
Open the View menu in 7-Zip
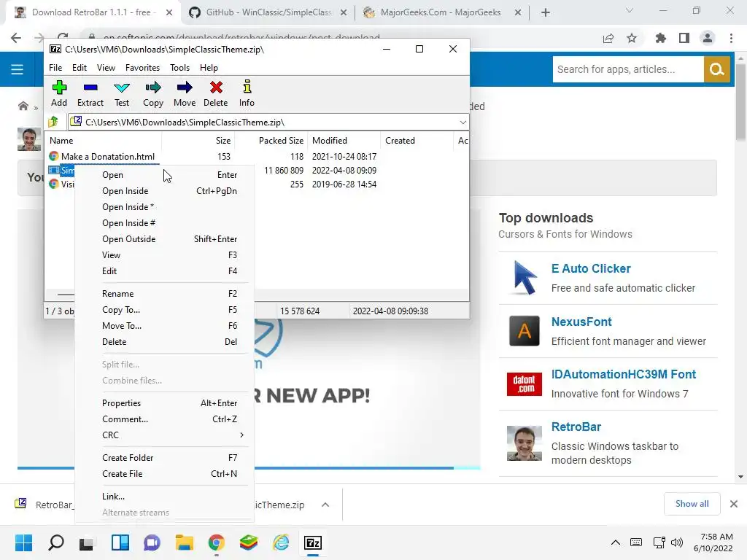[106, 68]
